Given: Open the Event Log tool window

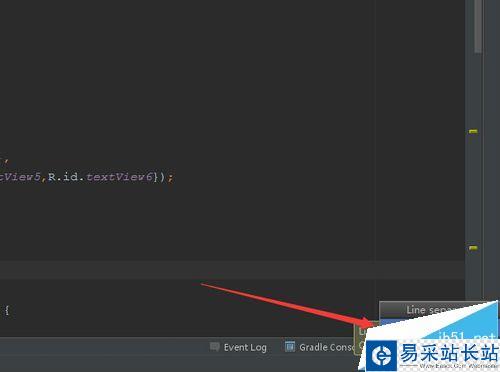Looking at the screenshot, I should (239, 347).
